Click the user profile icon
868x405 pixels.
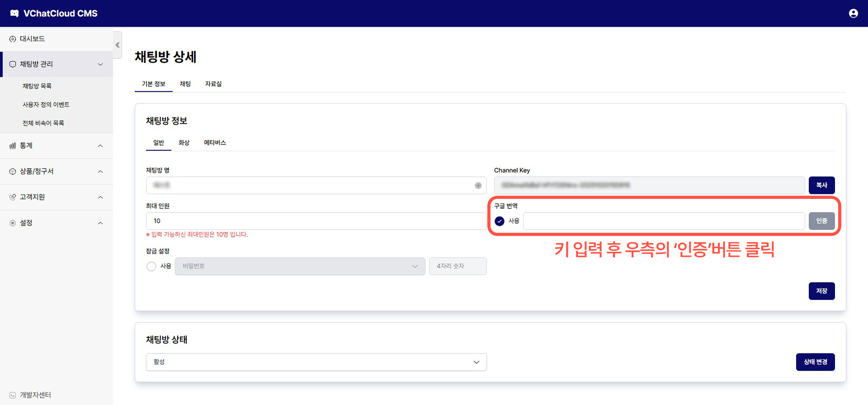(x=853, y=14)
